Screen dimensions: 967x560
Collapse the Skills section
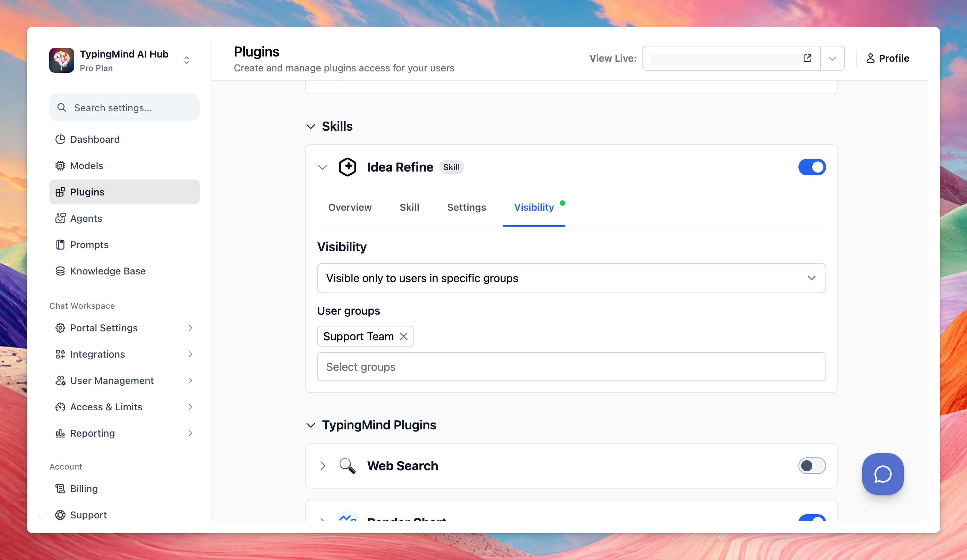coord(311,126)
